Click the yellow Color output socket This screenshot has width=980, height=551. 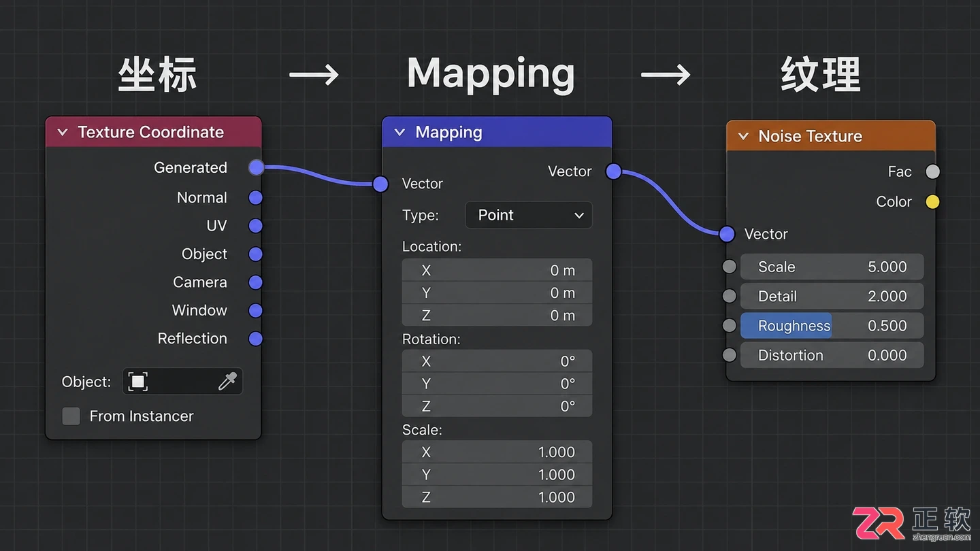coord(932,202)
